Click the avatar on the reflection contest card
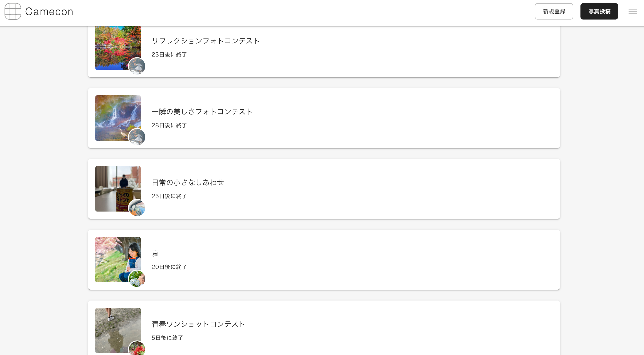This screenshot has width=644, height=355. coord(137,66)
